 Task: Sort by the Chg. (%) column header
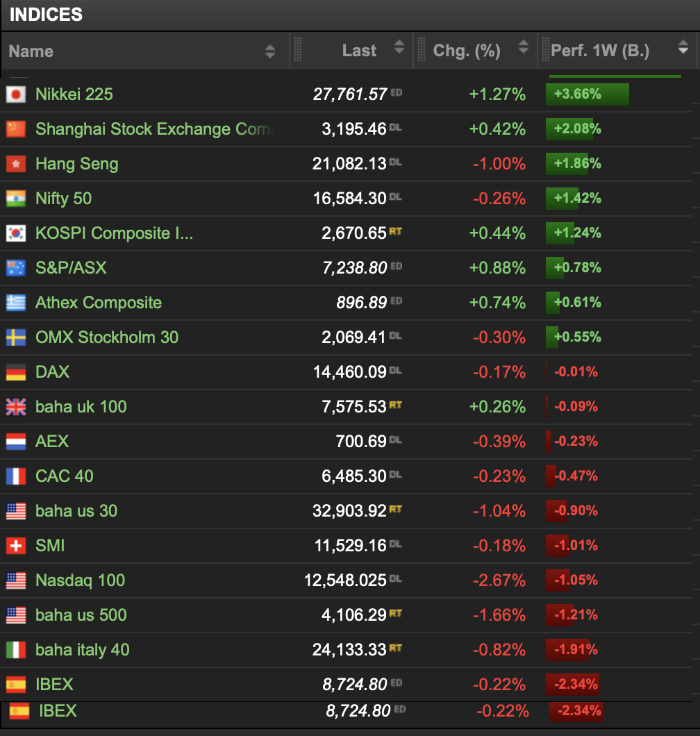467,50
